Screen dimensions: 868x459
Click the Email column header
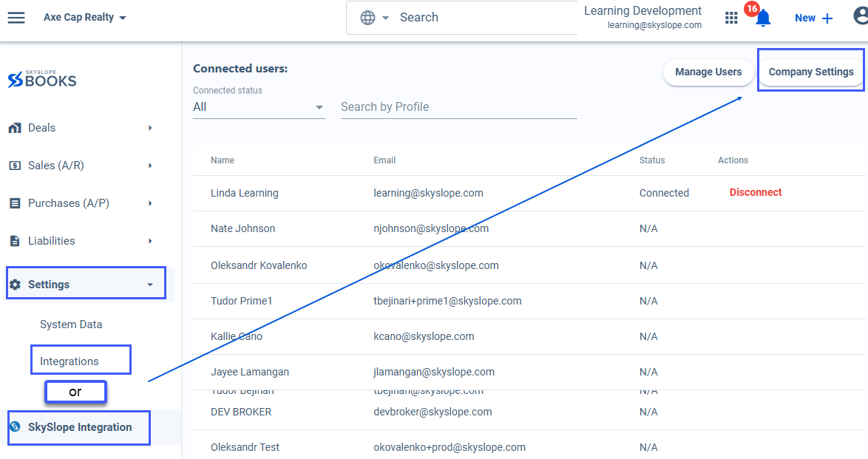pos(384,160)
